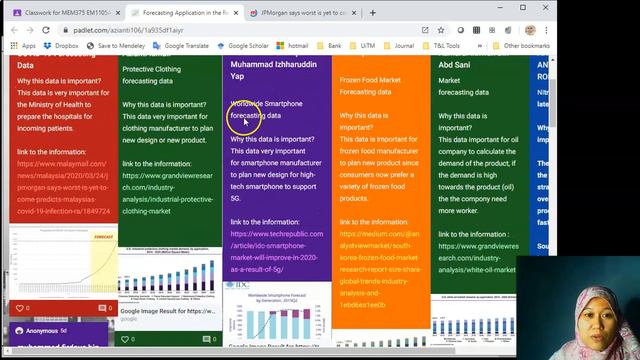The width and height of the screenshot is (640, 360).
Task: Select the Muhammad Izhharuddin Yap post title
Action: 273,70
